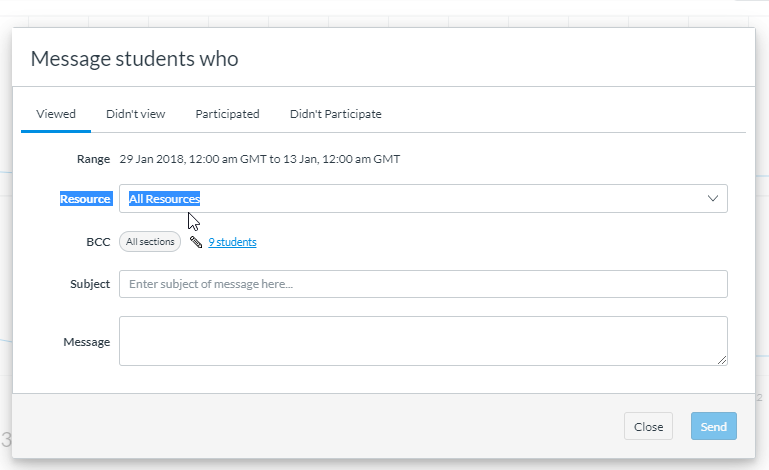
Task: Click inside the Message text area
Action: click(422, 341)
